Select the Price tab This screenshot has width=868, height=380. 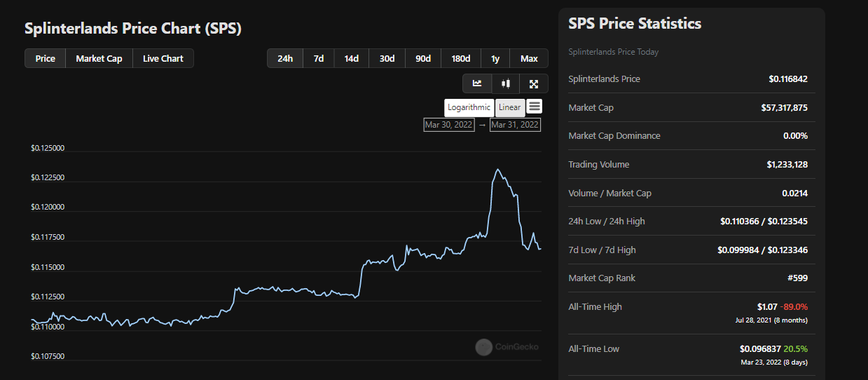click(46, 58)
